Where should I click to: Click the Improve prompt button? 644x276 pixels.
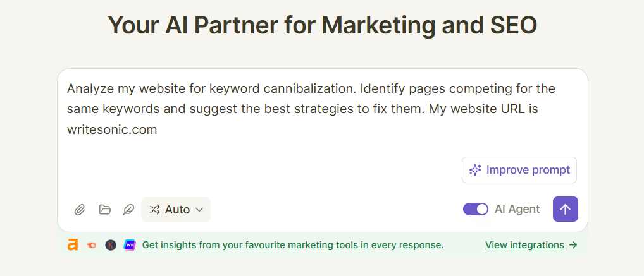(x=519, y=170)
